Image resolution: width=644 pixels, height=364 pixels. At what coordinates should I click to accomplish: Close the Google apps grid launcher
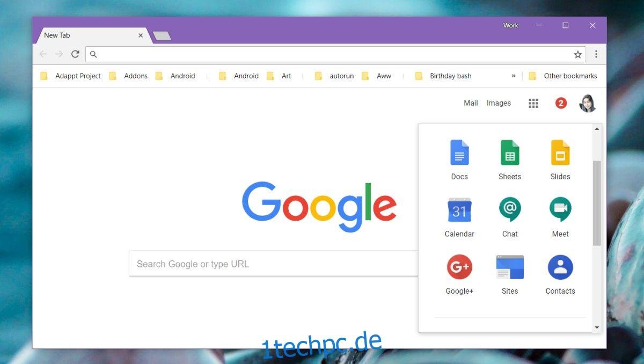[533, 103]
